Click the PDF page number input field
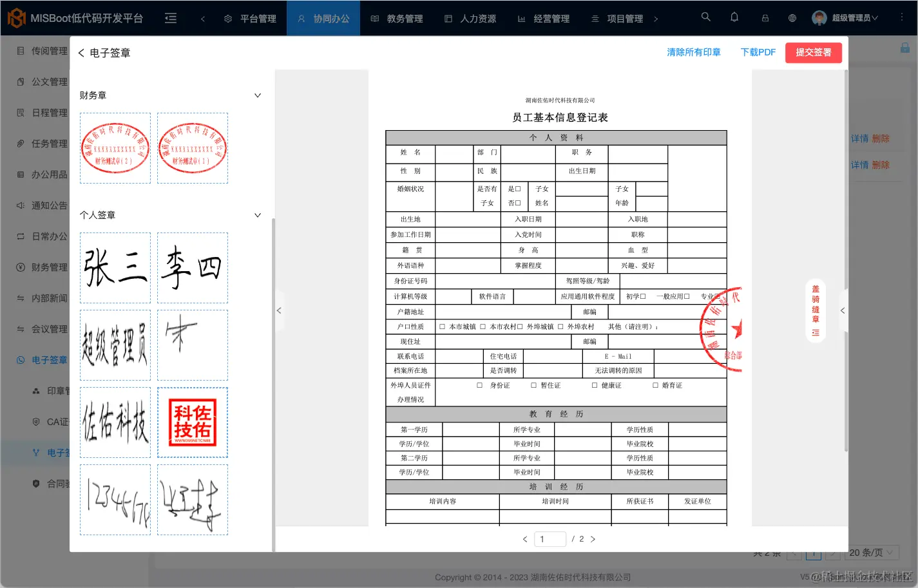The width and height of the screenshot is (918, 588). (550, 539)
